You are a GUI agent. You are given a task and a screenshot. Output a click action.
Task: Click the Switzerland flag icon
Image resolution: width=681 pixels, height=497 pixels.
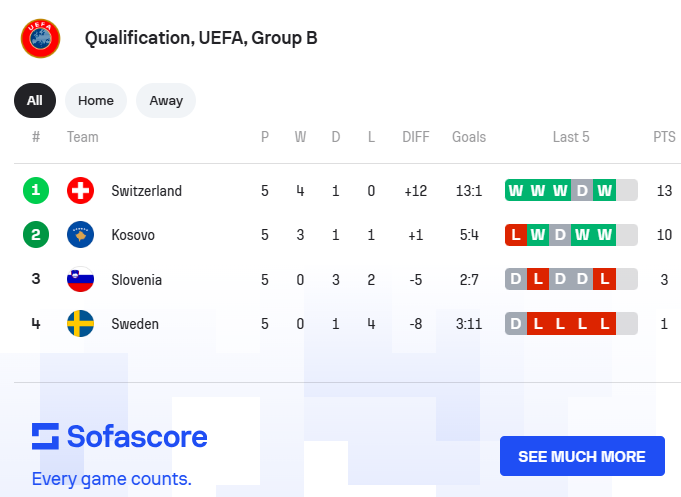(x=80, y=190)
